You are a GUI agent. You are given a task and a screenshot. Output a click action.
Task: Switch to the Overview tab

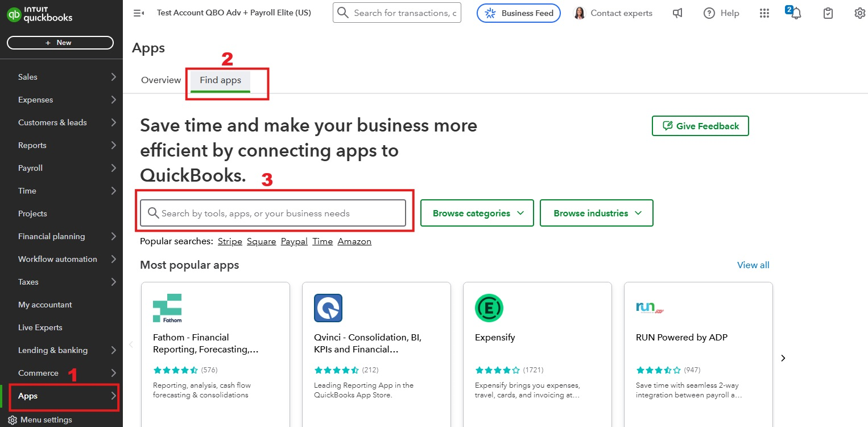coord(161,80)
